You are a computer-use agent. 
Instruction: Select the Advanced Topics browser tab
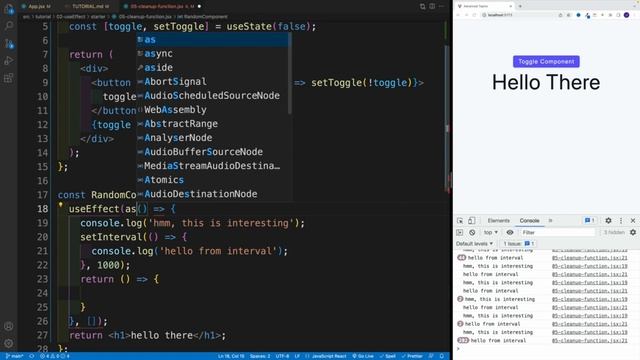(484, 6)
